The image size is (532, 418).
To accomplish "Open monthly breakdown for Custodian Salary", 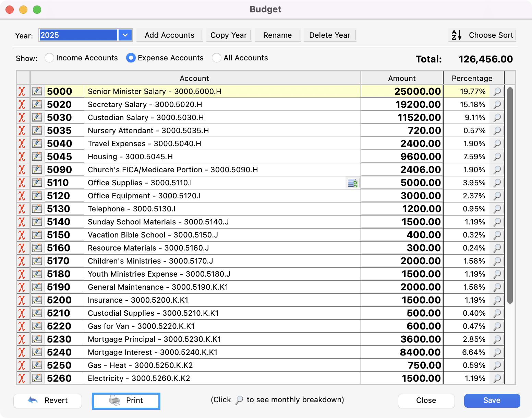I will coord(497,118).
